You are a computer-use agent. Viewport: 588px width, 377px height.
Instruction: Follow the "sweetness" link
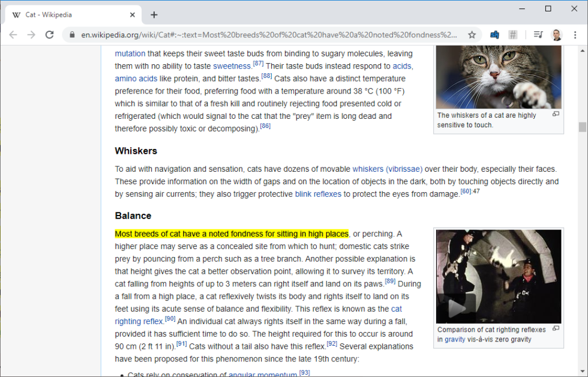tap(232, 67)
